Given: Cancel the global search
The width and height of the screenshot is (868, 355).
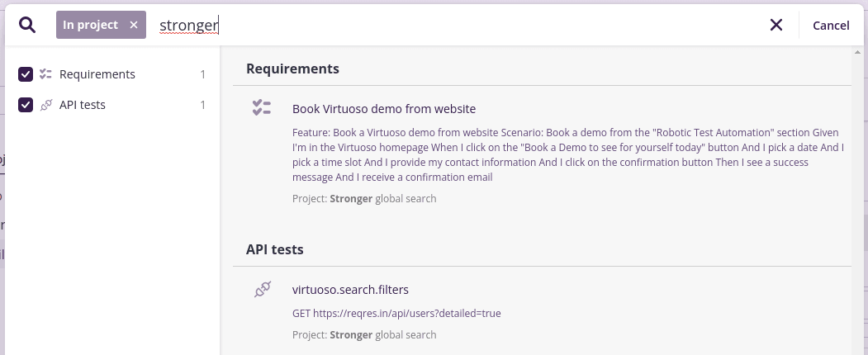Looking at the screenshot, I should click(x=831, y=26).
